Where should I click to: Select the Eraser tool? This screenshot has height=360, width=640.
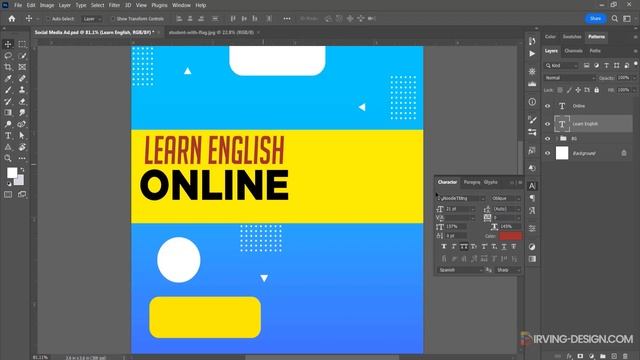(22, 101)
